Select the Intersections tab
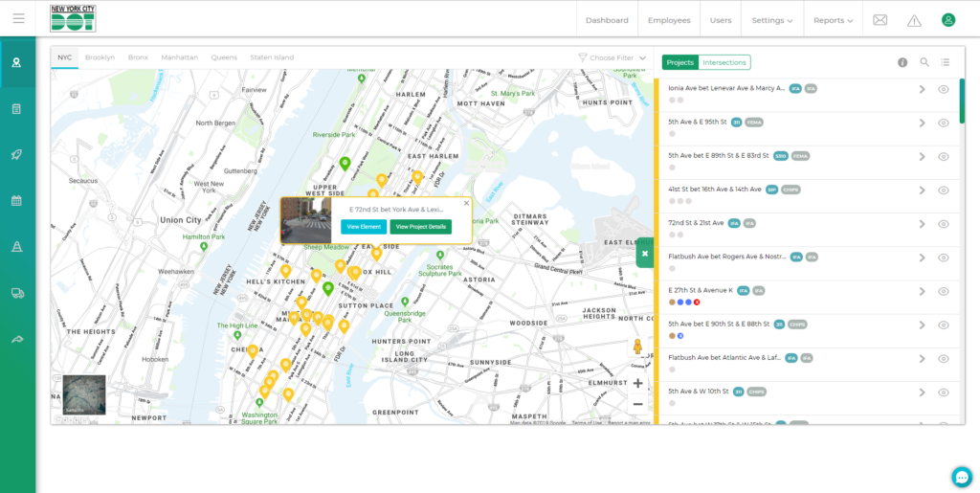Screen dimensions: 980x493 click(724, 62)
